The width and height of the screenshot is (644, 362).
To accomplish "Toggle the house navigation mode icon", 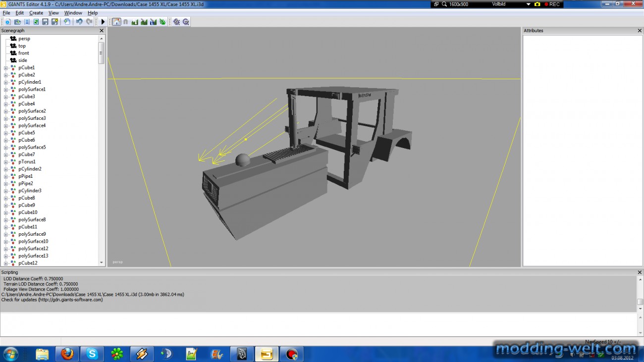I will 116,22.
